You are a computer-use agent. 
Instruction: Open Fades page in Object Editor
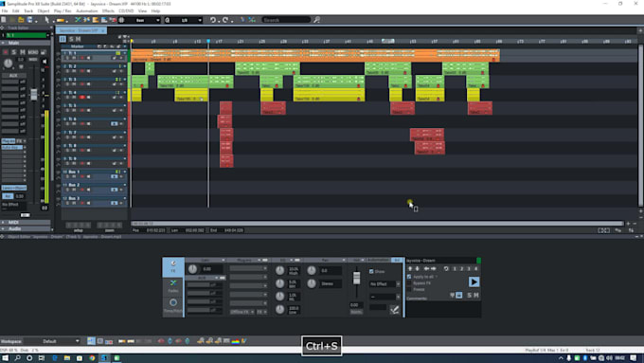173,286
